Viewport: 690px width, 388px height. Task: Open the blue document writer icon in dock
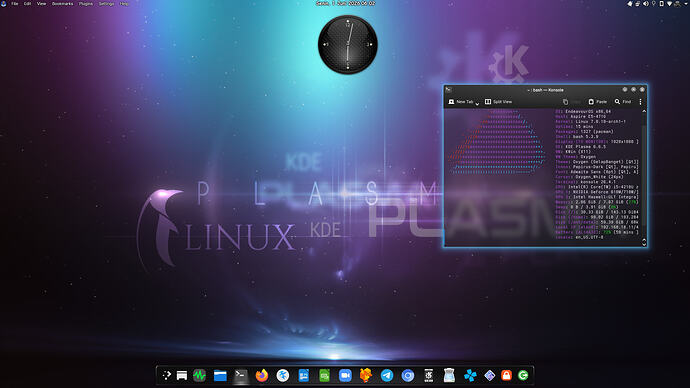pyautogui.click(x=304, y=375)
